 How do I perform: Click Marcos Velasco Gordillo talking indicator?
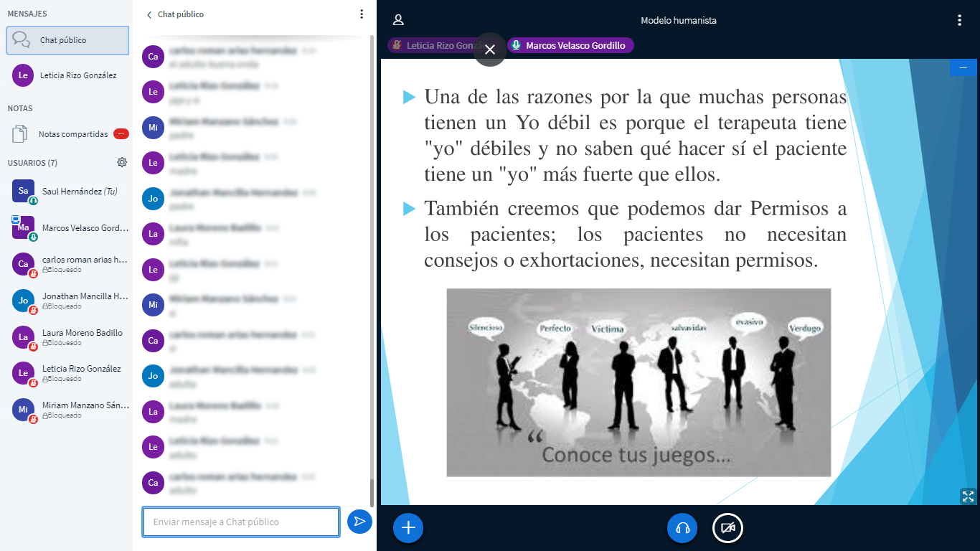[571, 45]
